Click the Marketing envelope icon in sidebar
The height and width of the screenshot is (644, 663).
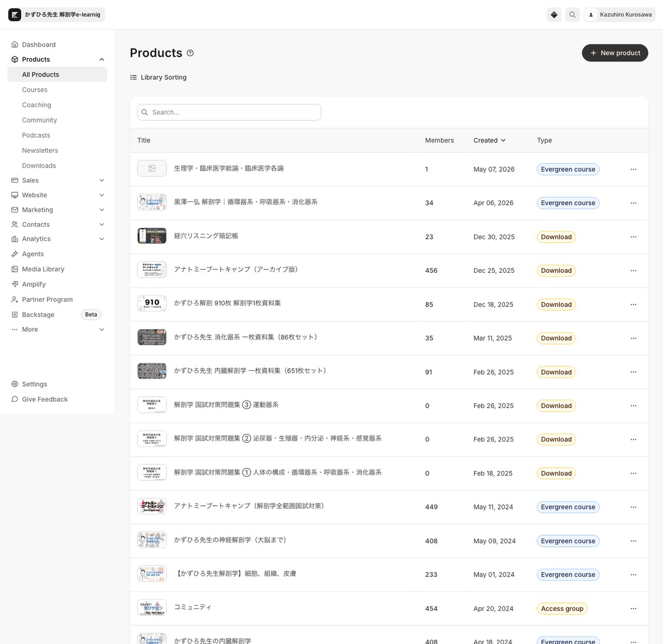(x=15, y=210)
